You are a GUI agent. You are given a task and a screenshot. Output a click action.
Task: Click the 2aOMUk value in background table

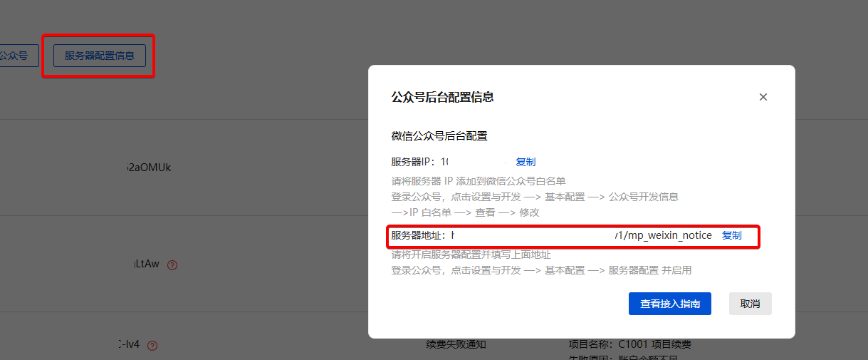tap(148, 168)
